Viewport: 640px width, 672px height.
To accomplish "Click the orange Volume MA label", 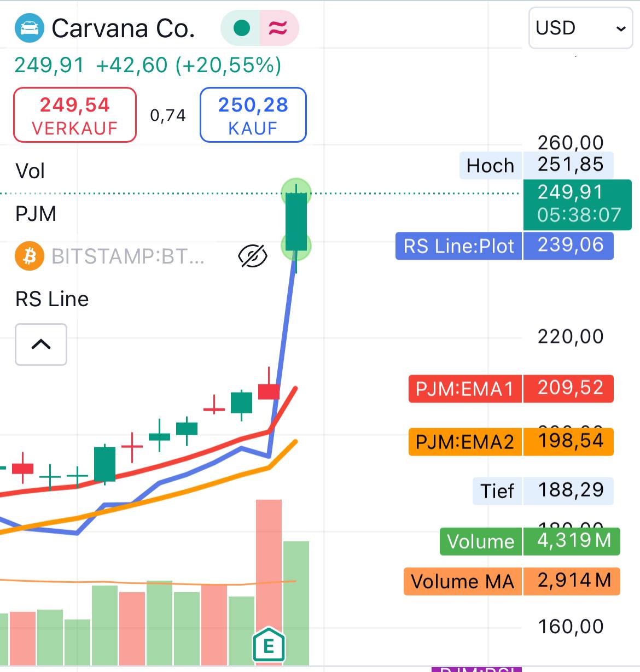I will (462, 581).
